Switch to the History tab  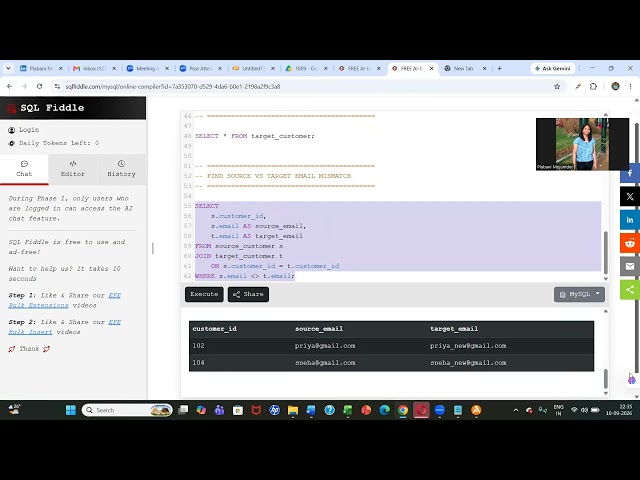coord(121,169)
